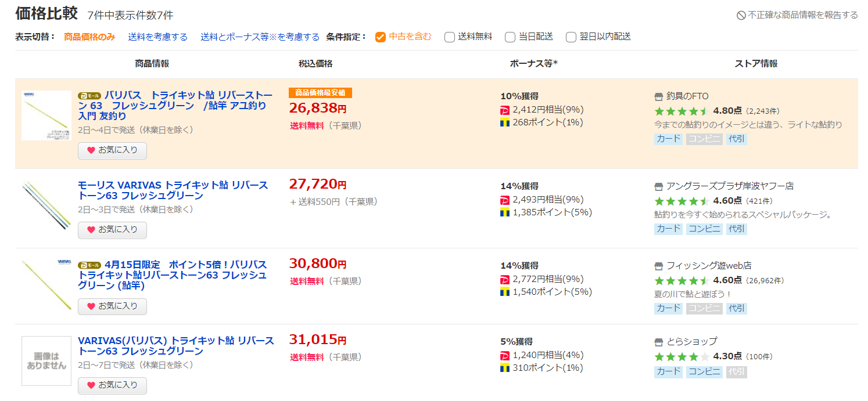The image size is (868, 401).
Task: Click the 5%獲得 bonus text
Action: pyautogui.click(x=517, y=342)
